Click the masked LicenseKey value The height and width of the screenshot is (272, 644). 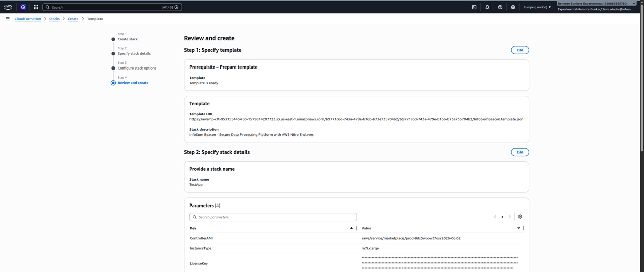click(440, 263)
